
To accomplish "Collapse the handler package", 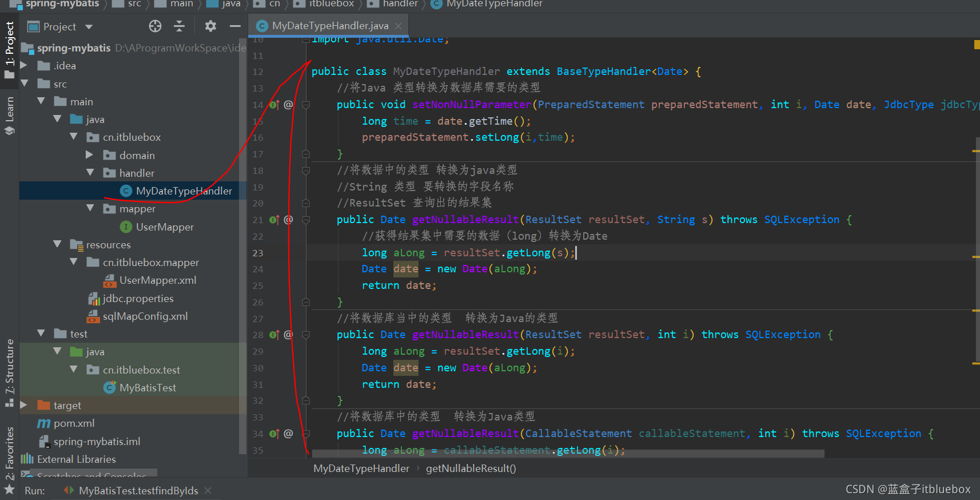I will 90,173.
